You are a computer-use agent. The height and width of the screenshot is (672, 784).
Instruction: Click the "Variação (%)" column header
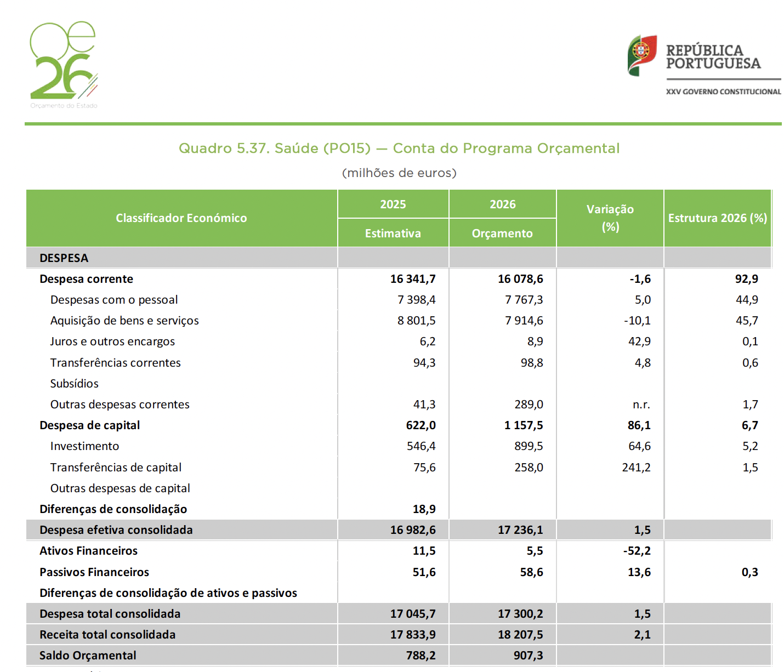click(610, 218)
